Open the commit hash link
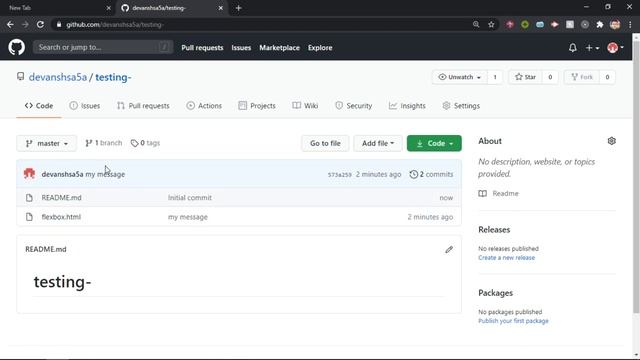640x360 pixels. tap(340, 175)
